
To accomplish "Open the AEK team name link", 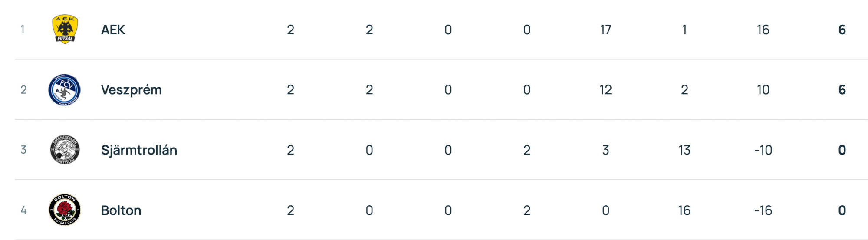I will tap(113, 30).
